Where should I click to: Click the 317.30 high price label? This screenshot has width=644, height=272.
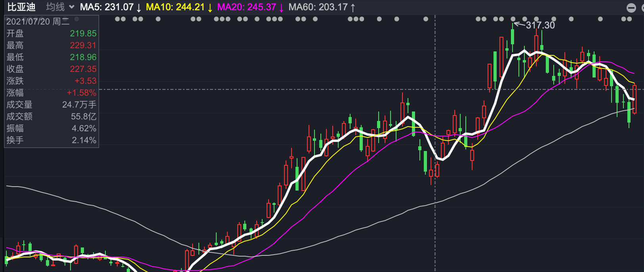[x=540, y=25]
